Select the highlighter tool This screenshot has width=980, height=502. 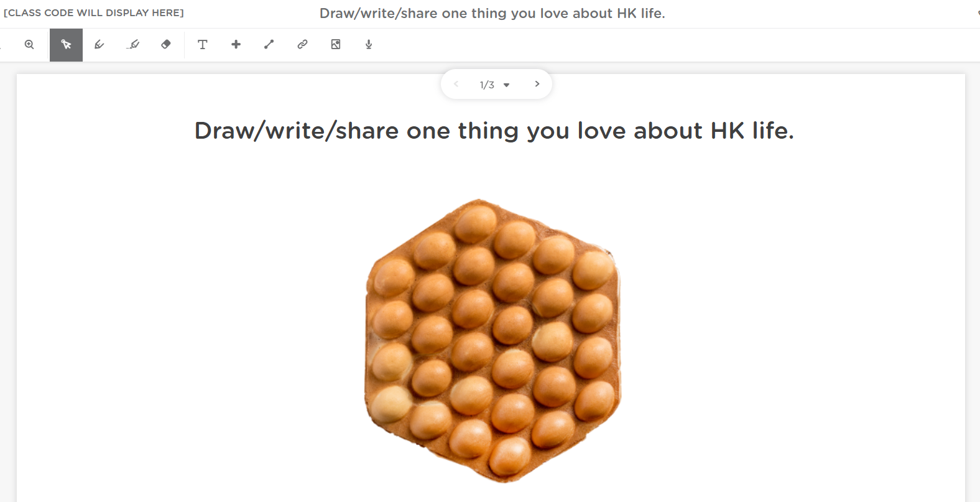132,45
